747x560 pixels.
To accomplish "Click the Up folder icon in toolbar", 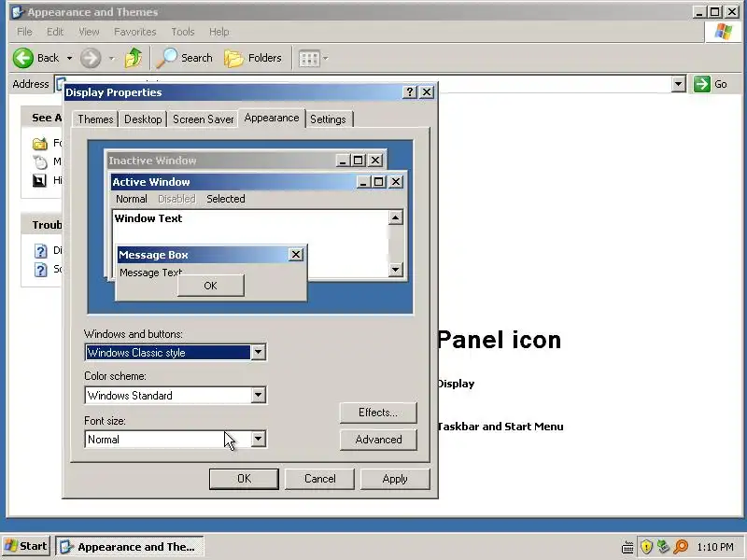I will (x=133, y=58).
